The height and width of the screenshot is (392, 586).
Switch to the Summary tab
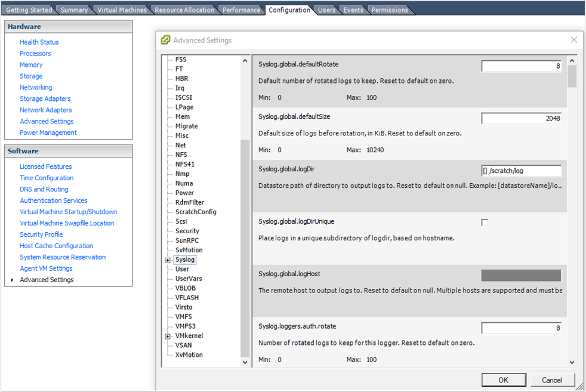coord(74,9)
